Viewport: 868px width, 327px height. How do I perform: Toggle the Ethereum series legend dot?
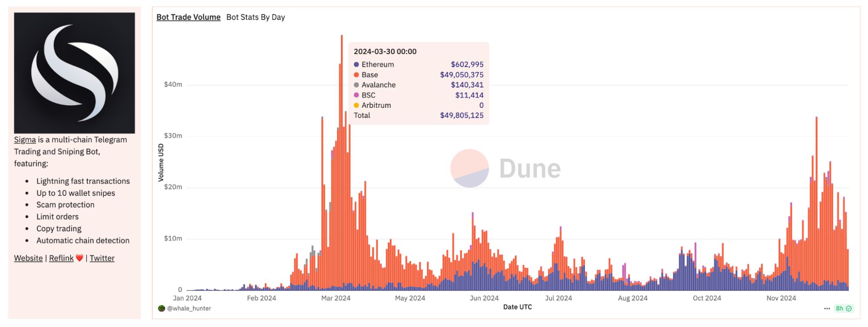pos(356,64)
